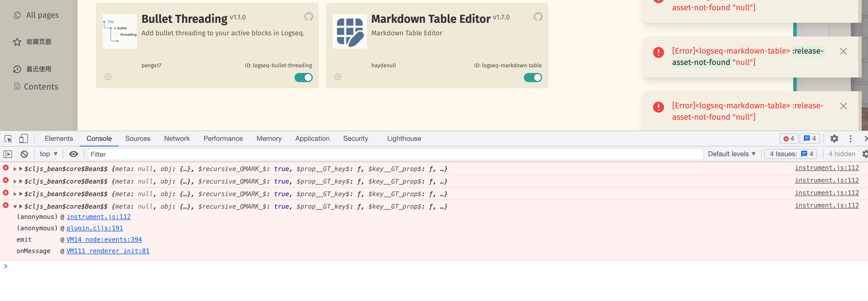Clear the console with the ban icon
The width and height of the screenshot is (868, 301).
tap(24, 154)
